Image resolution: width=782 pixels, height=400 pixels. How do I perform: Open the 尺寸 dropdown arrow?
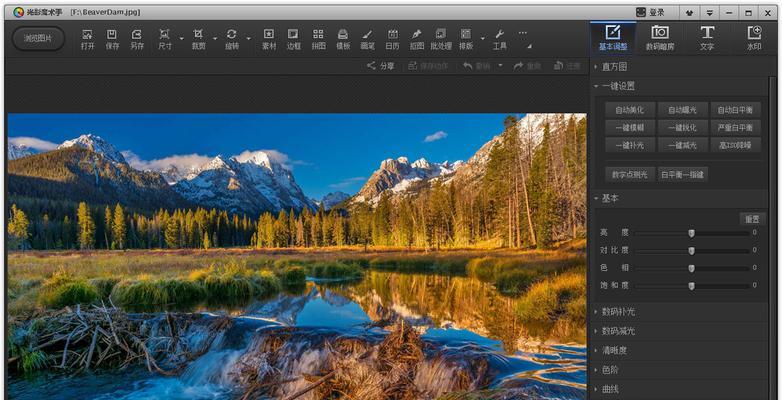tap(182, 39)
